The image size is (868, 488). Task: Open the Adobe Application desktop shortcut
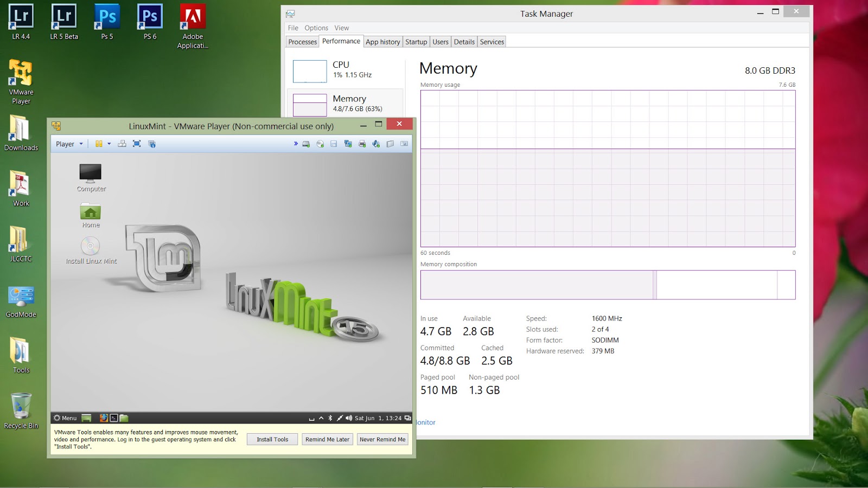(193, 27)
